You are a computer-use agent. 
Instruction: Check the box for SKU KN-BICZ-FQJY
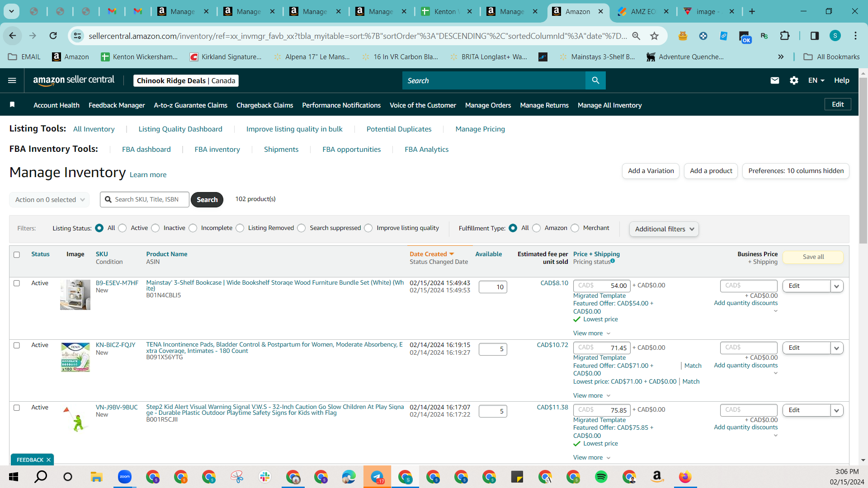pyautogui.click(x=17, y=345)
